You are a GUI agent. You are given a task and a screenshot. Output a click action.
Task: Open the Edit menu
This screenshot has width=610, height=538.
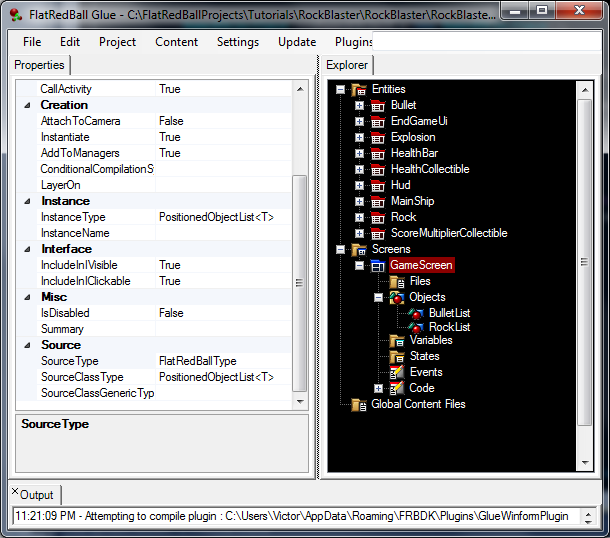(x=70, y=42)
